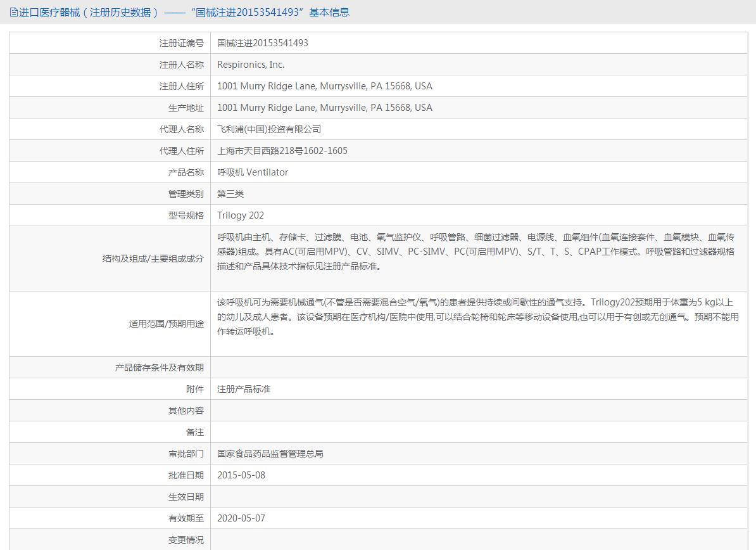Click management category value 第三类
Viewport: 756px width, 550px height.
point(230,194)
